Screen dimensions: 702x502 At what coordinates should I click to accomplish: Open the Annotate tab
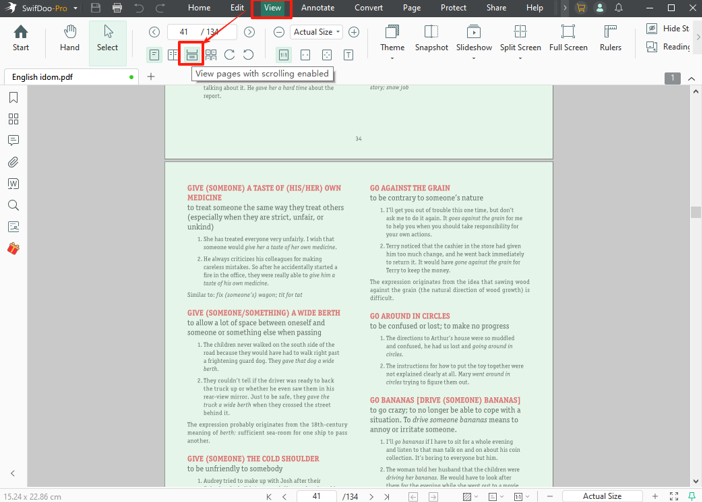(x=317, y=8)
